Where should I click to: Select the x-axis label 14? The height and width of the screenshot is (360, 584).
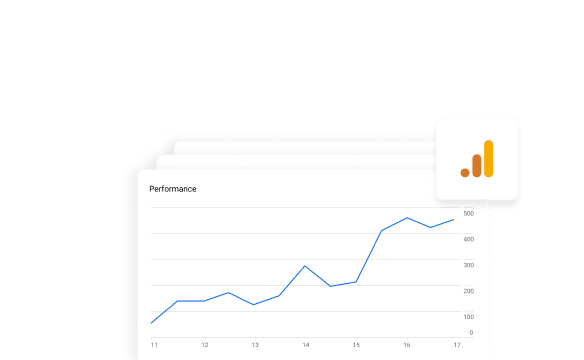tap(306, 345)
